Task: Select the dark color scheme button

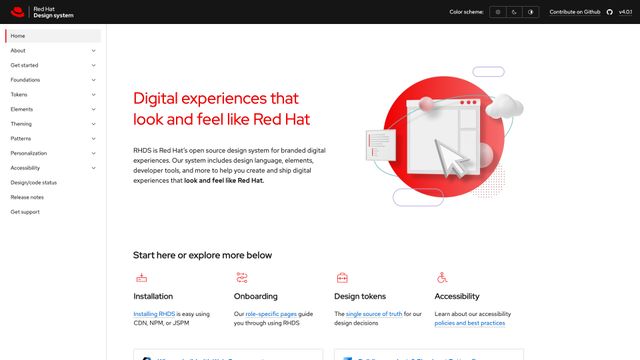Action: (514, 12)
